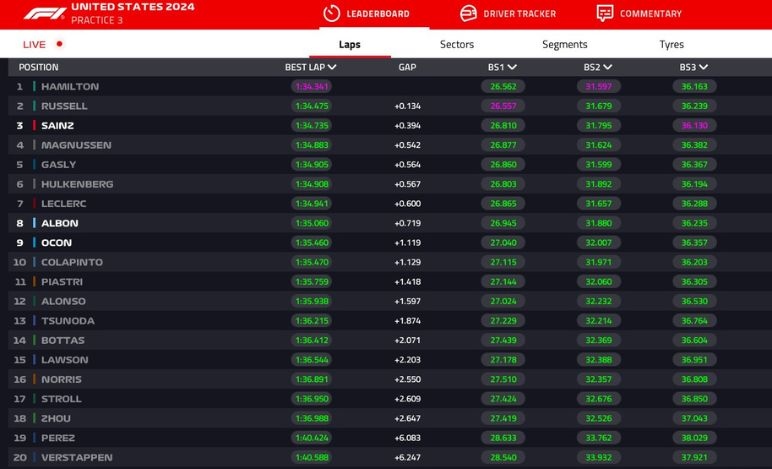Viewport: 772px width, 469px height.
Task: Click the Commentary speech bubble icon
Action: tap(605, 14)
